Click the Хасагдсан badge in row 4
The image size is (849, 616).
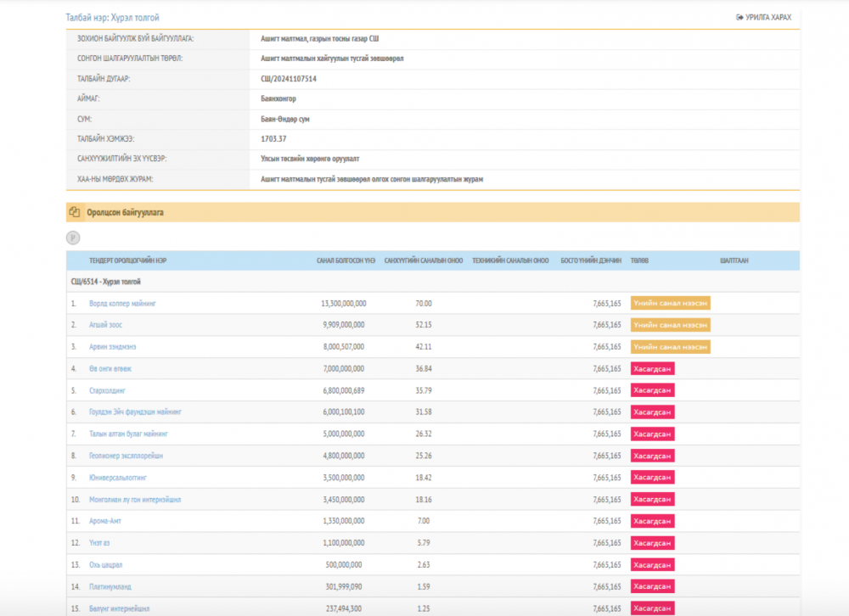[652, 368]
